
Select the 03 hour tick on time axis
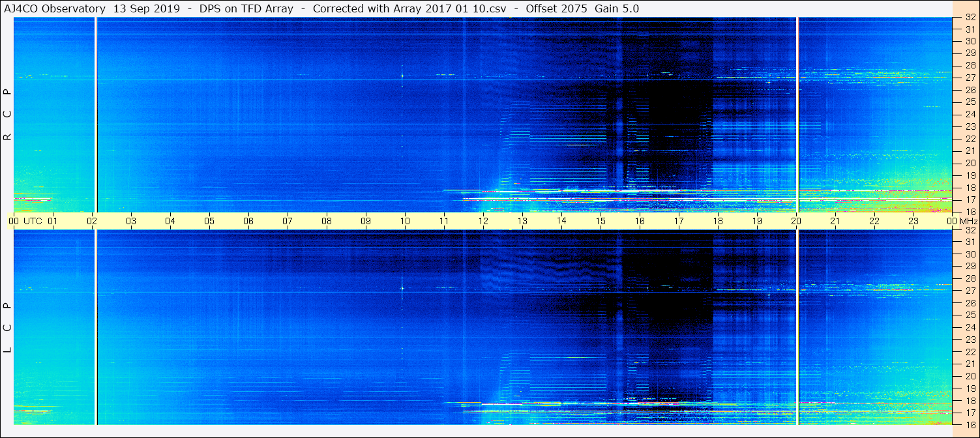point(131,221)
